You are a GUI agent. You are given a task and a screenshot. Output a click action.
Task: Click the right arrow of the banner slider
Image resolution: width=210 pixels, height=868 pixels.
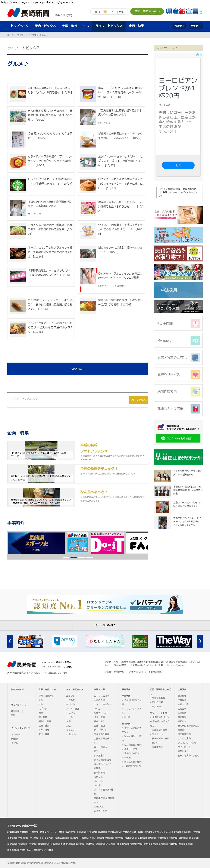coord(200,641)
